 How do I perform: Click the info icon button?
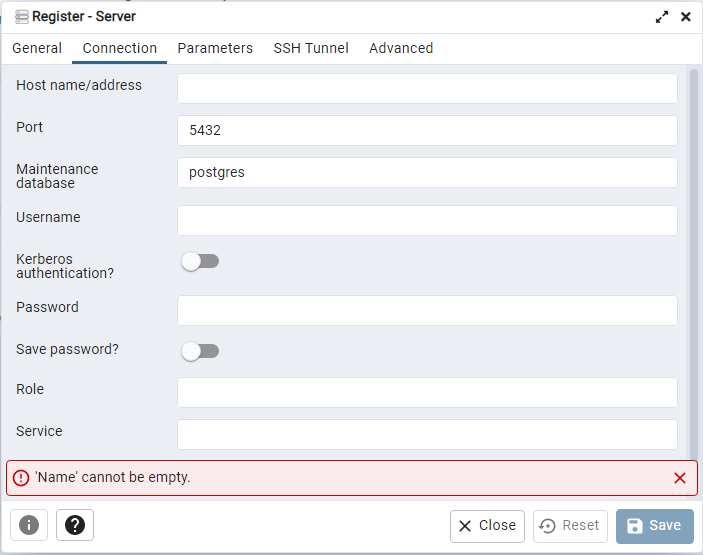click(29, 525)
